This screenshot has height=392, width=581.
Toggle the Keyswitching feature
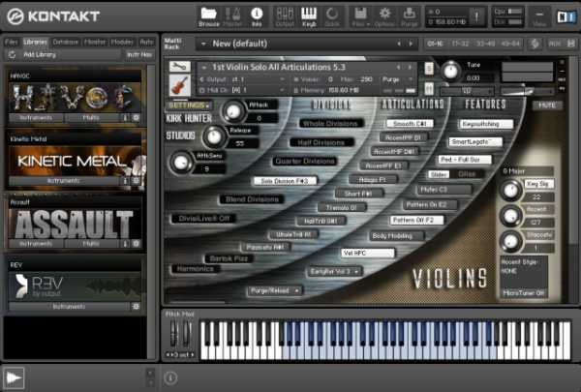click(486, 124)
